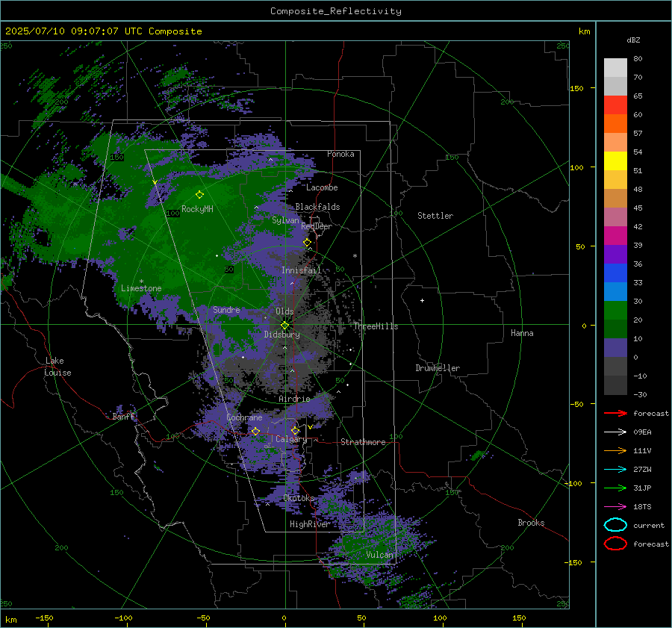Click the purple 10 dBZ legend swatch
672x628 pixels.
coord(615,347)
